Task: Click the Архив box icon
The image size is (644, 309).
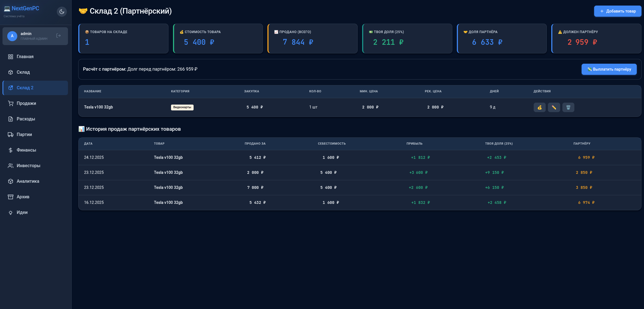Action: click(11, 197)
